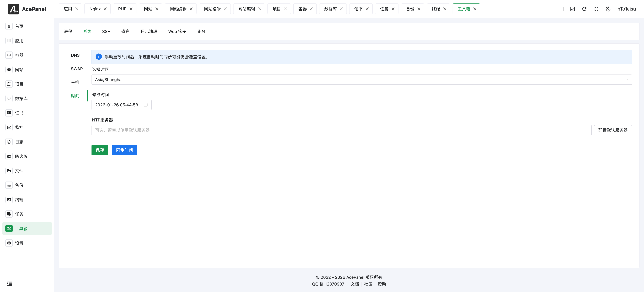
Task: Switch to the SSH tab
Action: [x=106, y=32]
